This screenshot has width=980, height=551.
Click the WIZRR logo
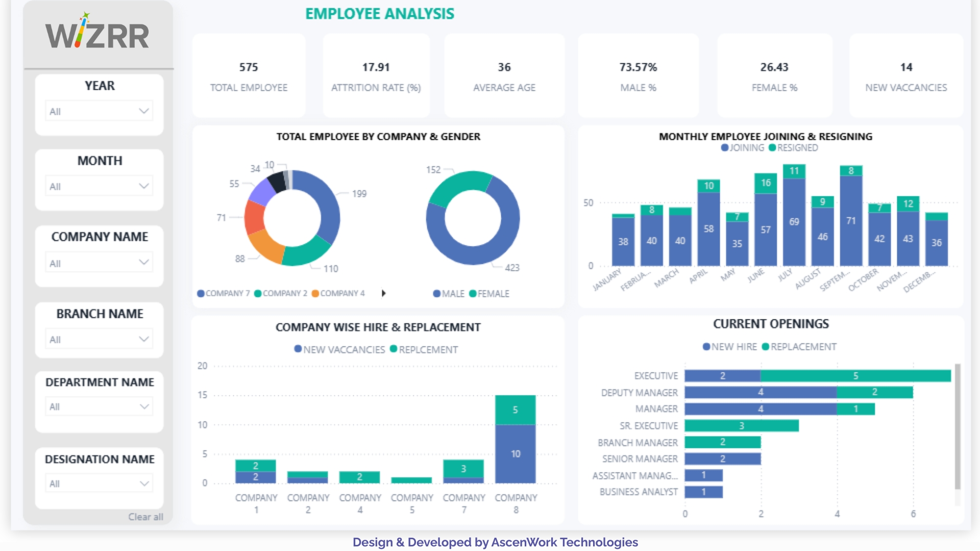[x=97, y=33]
